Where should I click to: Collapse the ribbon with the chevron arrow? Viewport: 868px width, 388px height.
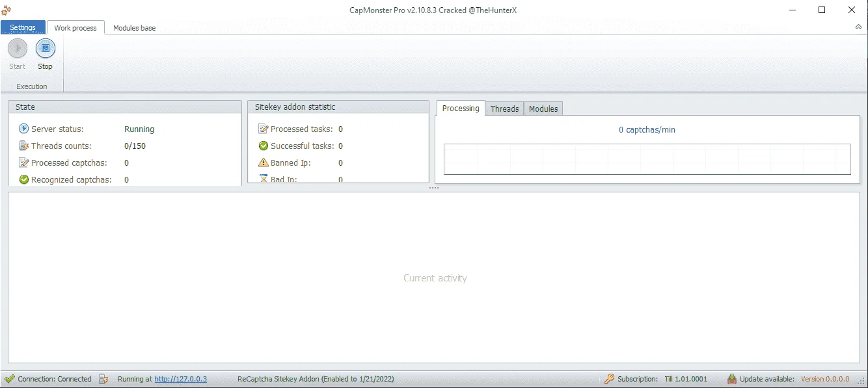(x=858, y=27)
